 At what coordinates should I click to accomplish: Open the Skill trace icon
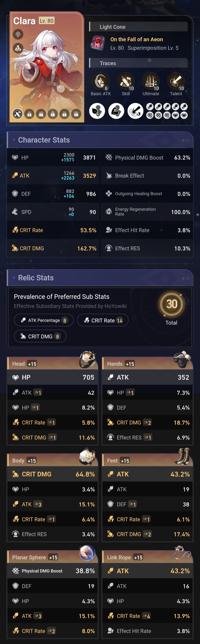(126, 81)
